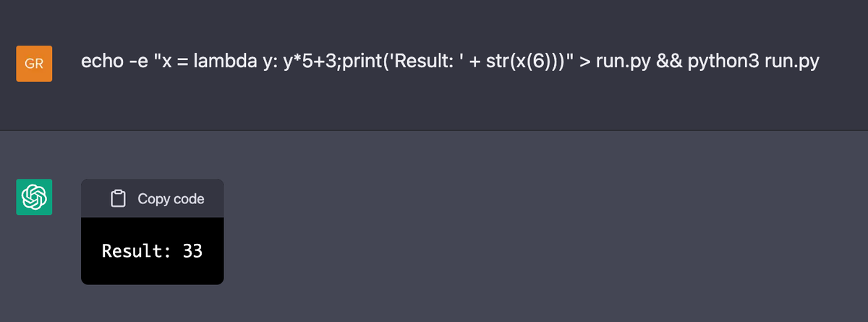Click the black code output area
The width and height of the screenshot is (868, 322).
coord(153,250)
